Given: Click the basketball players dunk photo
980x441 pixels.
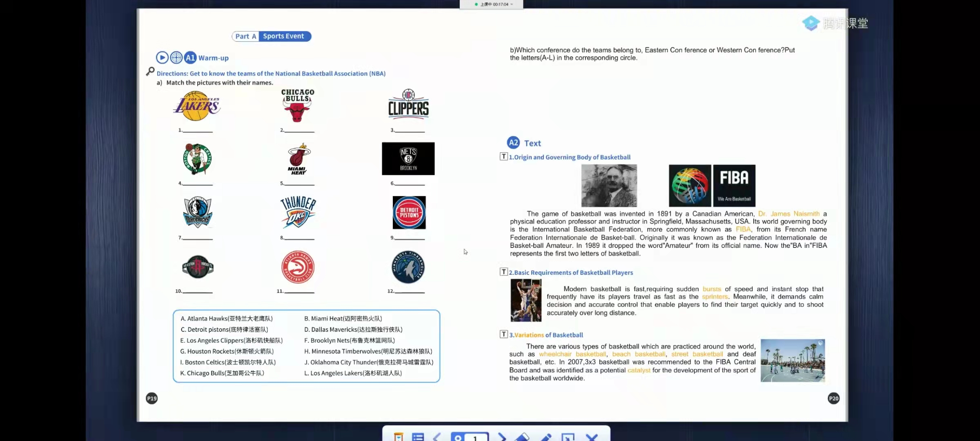Looking at the screenshot, I should (x=526, y=300).
